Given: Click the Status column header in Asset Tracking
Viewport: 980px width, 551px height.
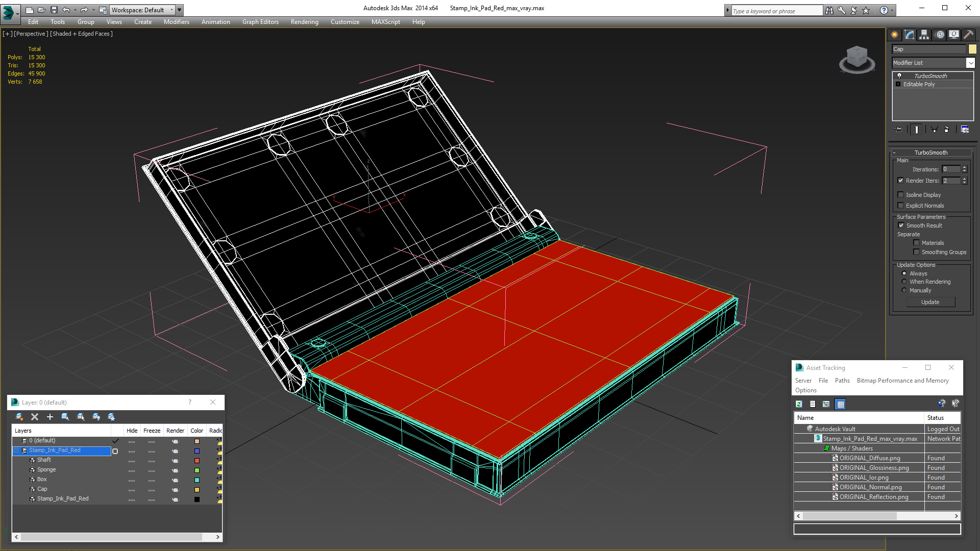Looking at the screenshot, I should click(942, 417).
